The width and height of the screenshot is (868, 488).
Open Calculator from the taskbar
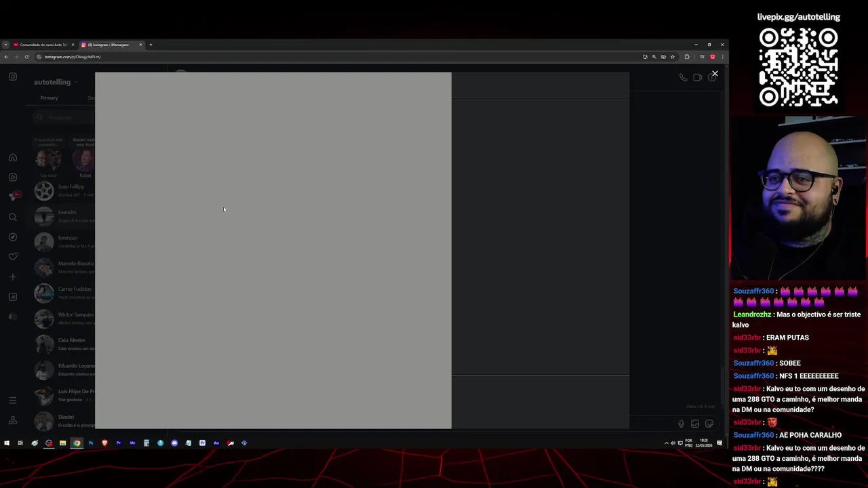(146, 443)
